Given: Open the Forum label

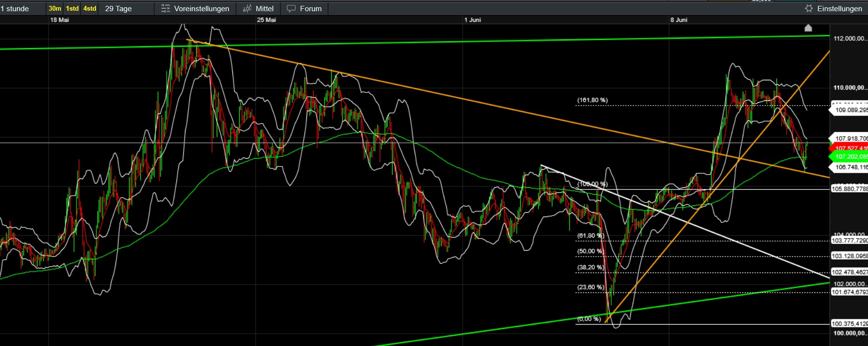Looking at the screenshot, I should (x=311, y=9).
